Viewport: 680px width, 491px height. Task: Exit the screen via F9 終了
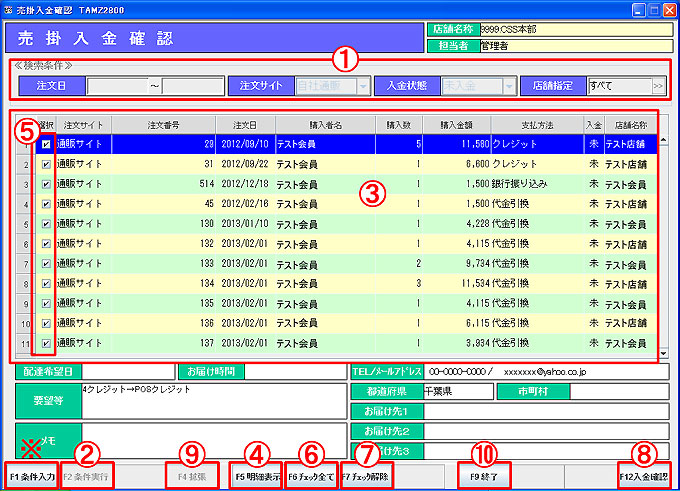coord(484,475)
